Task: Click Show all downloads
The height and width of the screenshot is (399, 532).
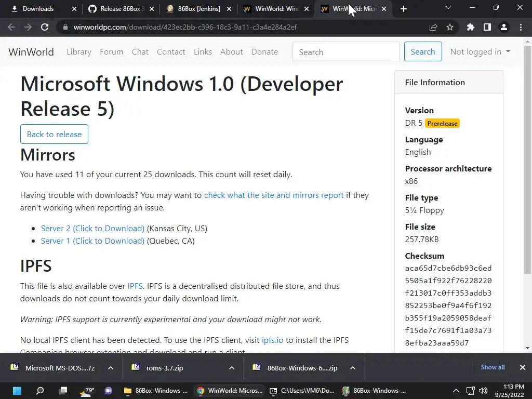Action: pos(493,367)
